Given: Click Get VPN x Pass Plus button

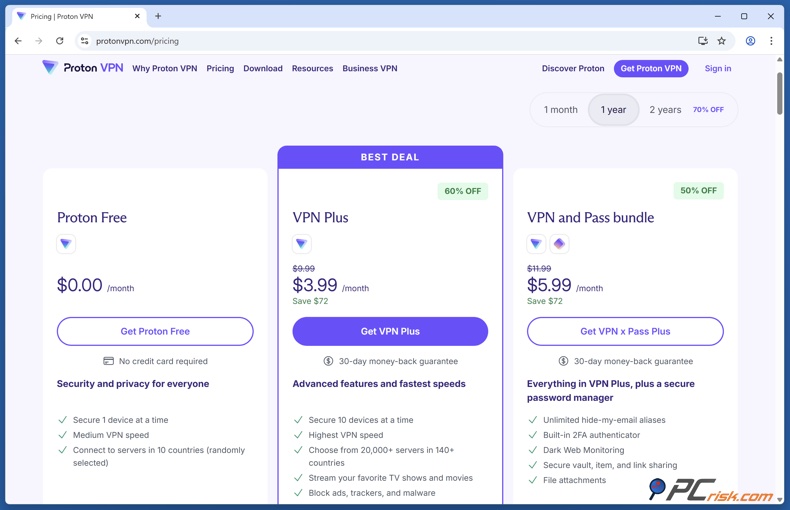Looking at the screenshot, I should 625,331.
